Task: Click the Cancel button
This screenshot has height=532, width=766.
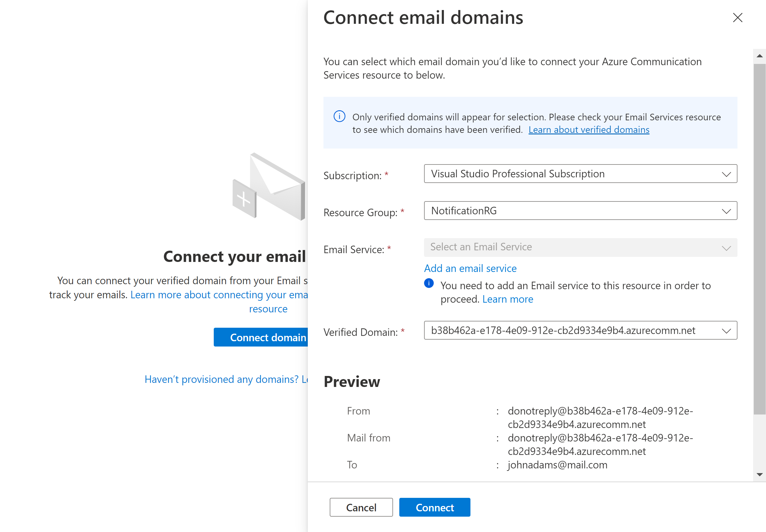Action: tap(361, 507)
